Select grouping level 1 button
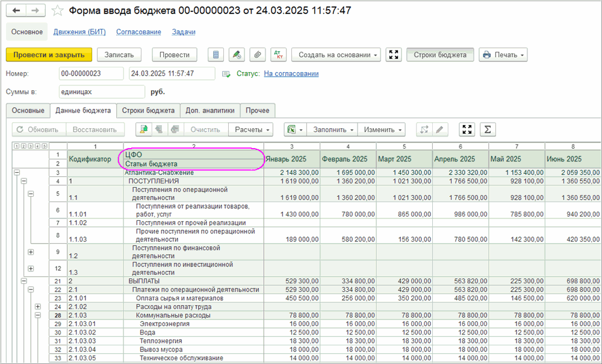Image resolution: width=602 pixels, height=364 pixels. point(16,146)
